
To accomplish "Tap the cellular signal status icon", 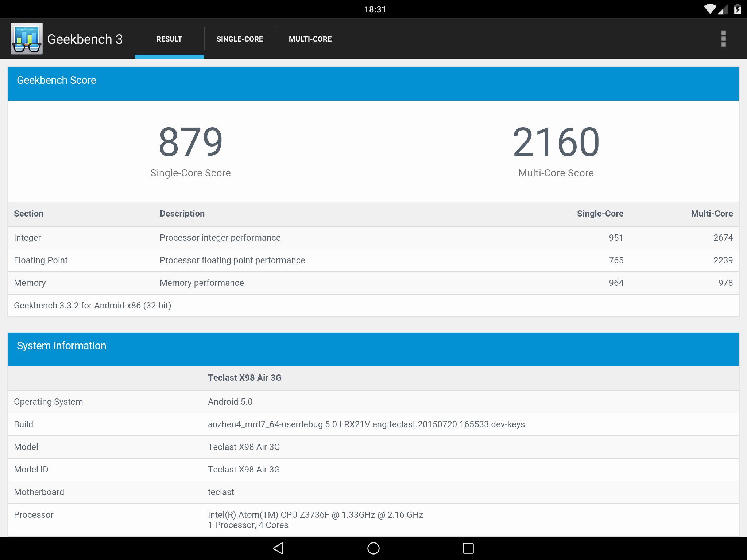I will (723, 9).
